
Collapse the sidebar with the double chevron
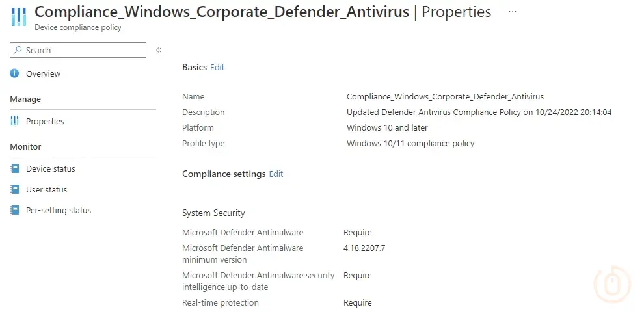159,50
